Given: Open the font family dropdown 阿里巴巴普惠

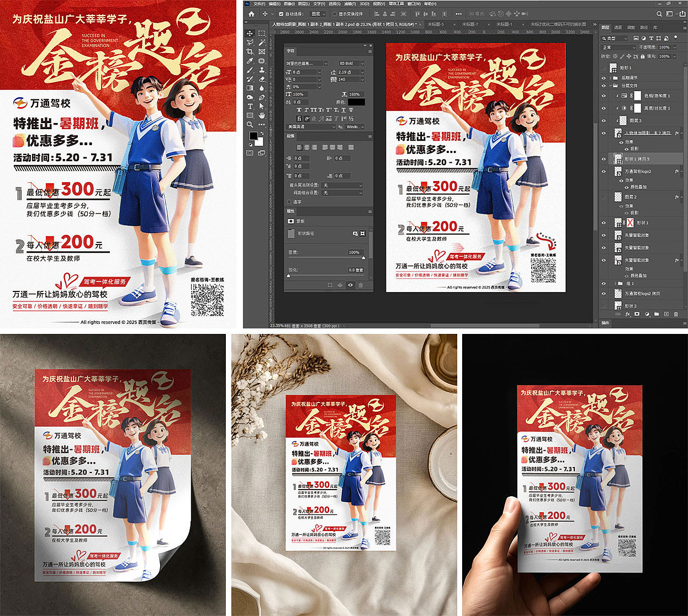Looking at the screenshot, I should (x=305, y=63).
